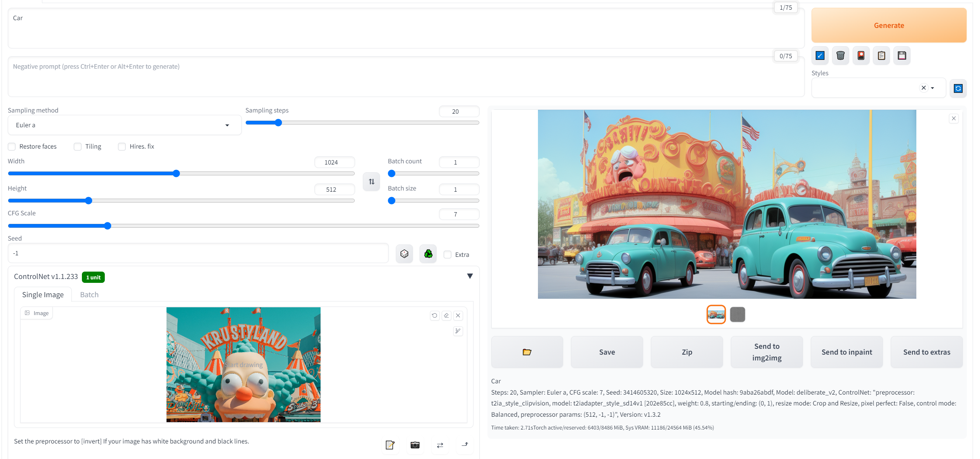Undo the ControlNet image drawing
Image resolution: width=980 pixels, height=459 pixels.
click(435, 315)
